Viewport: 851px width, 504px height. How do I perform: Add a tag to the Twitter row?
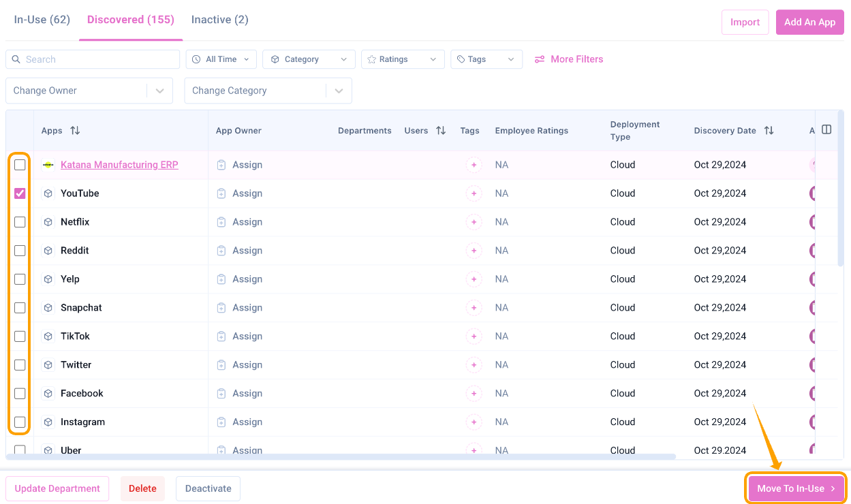pos(474,365)
